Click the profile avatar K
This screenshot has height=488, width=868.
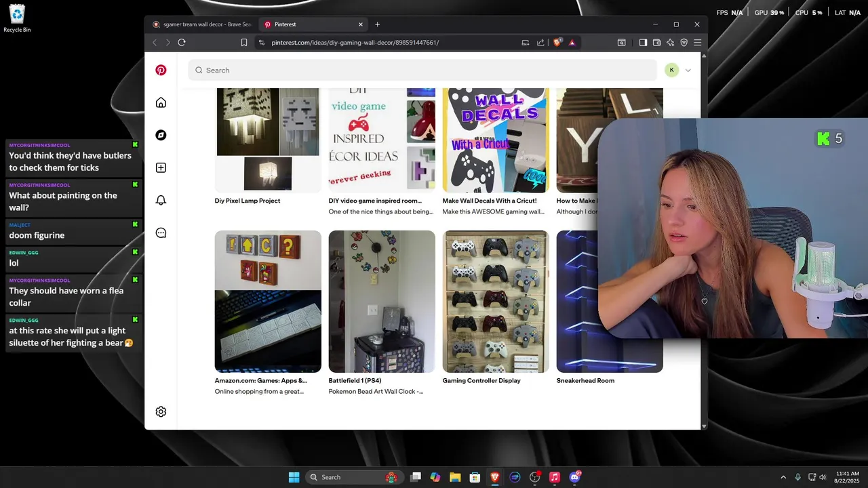pyautogui.click(x=672, y=70)
